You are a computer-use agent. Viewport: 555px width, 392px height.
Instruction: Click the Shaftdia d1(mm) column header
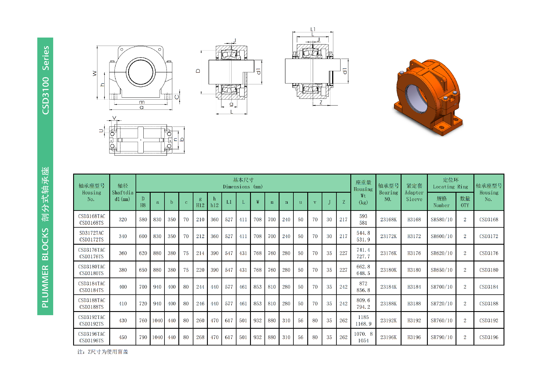123,192
